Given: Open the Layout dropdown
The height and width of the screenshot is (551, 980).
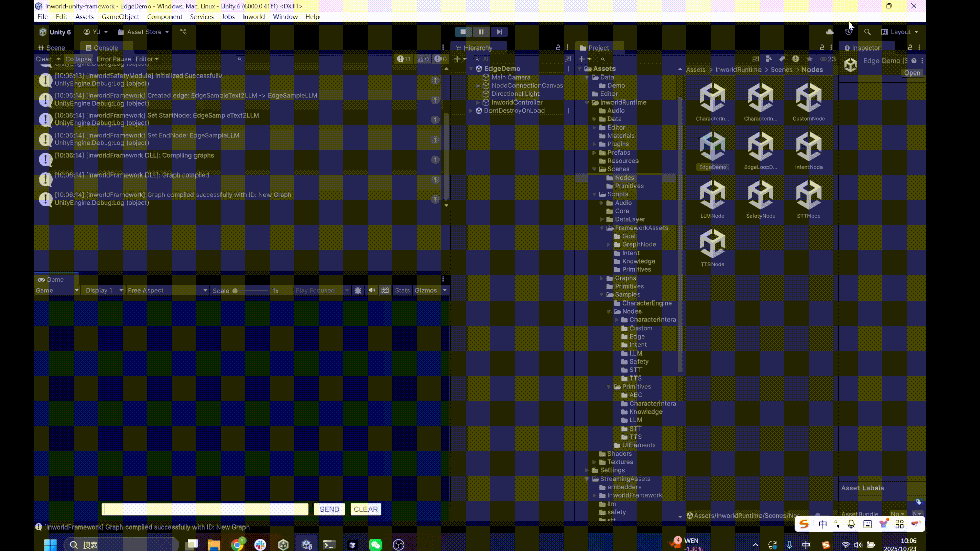Looking at the screenshot, I should 900,32.
